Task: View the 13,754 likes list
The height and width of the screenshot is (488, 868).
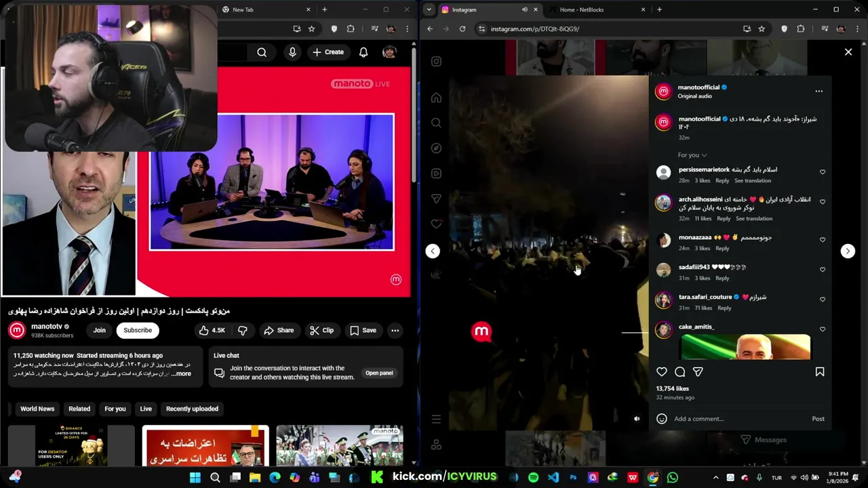Action: 672,388
